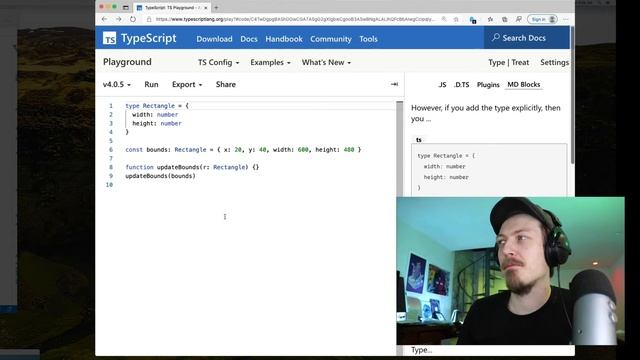Open the What's New dropdown
This screenshot has width=640, height=360.
[326, 62]
